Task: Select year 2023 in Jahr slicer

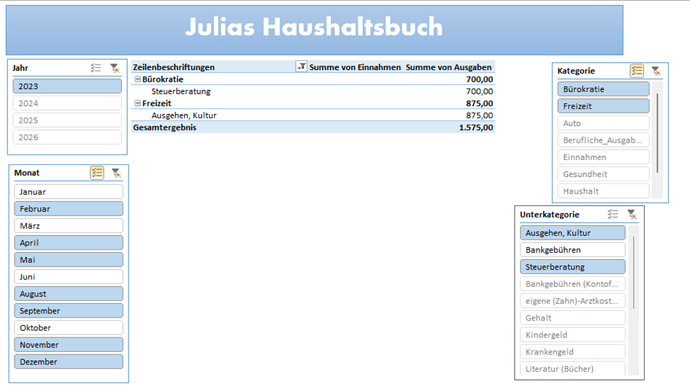Action: 67,86
